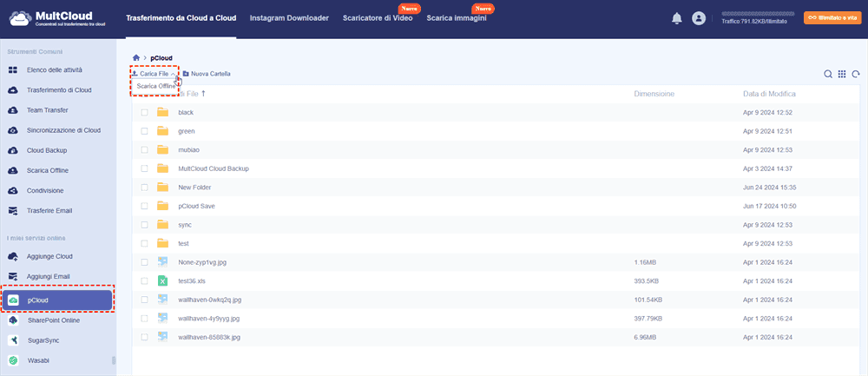This screenshot has height=376, width=868.
Task: Select MultCloud Cloud Backup folder checkbox
Action: [x=144, y=168]
